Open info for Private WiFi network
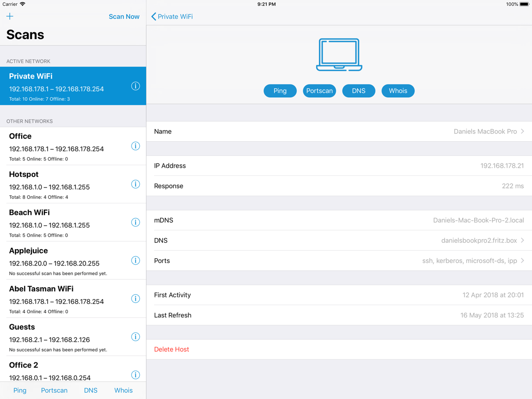 point(135,86)
